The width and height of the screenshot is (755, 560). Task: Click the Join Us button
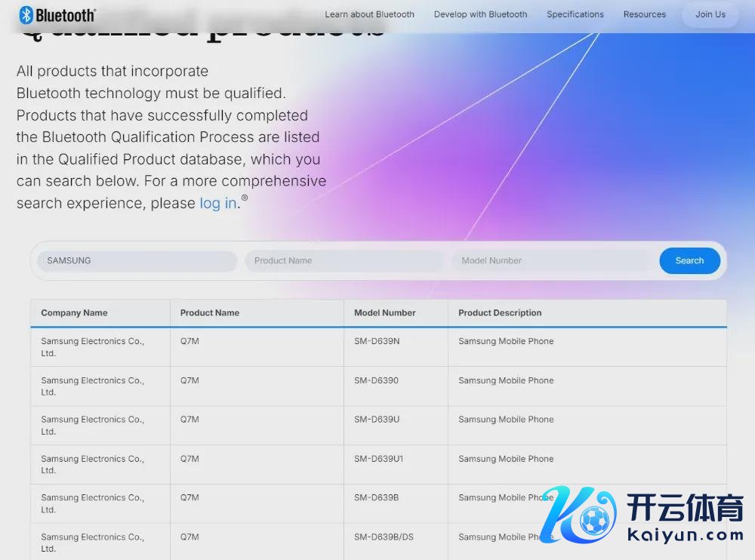710,14
